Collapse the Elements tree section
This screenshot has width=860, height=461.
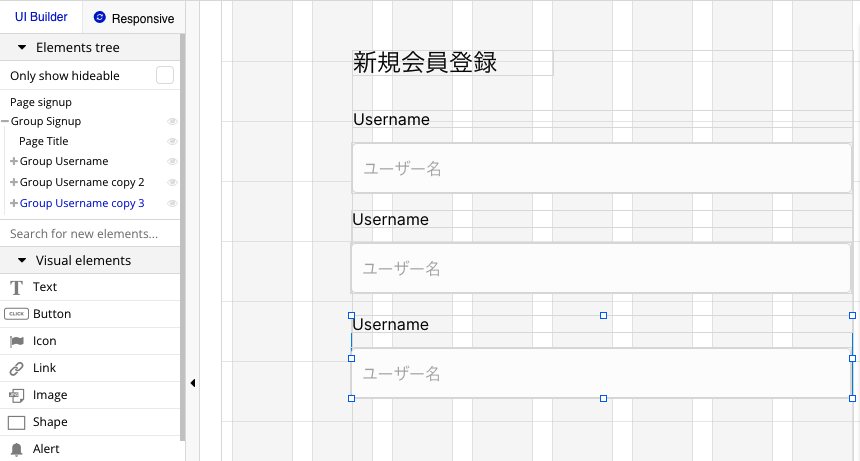[22, 48]
